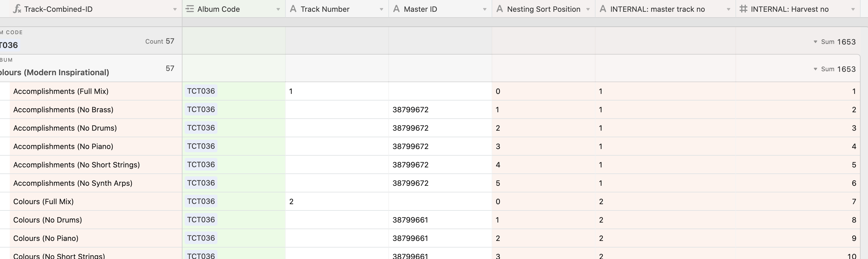Click the Album Code column header

[x=234, y=9]
